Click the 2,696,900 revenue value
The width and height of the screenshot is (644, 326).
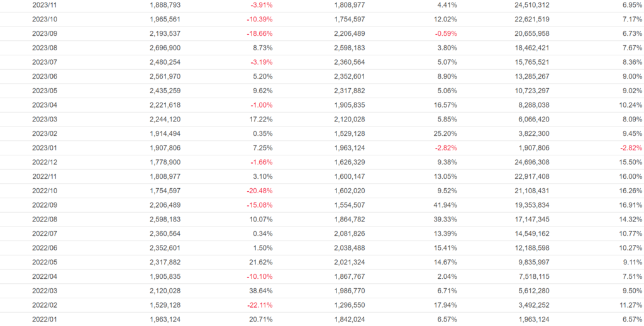[165, 48]
